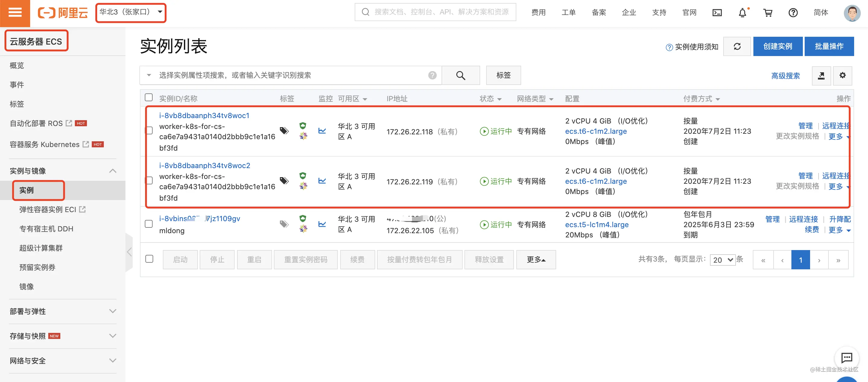Select 实例 in the sidebar
Viewport: 868px width, 382px height.
click(26, 190)
